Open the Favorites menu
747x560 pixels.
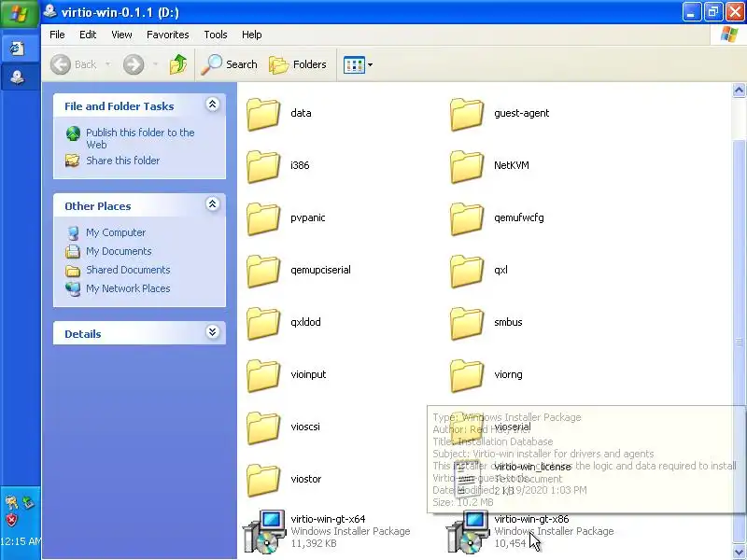click(x=168, y=35)
